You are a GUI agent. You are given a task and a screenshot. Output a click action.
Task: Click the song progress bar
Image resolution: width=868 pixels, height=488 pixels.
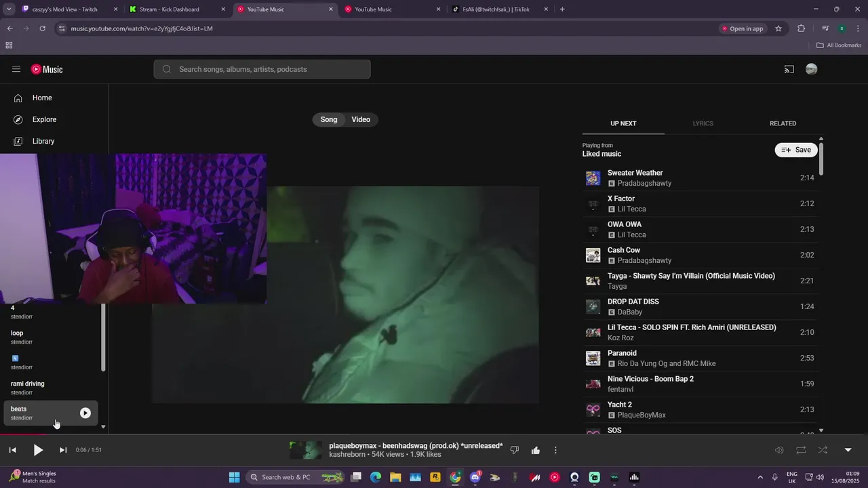(434, 434)
